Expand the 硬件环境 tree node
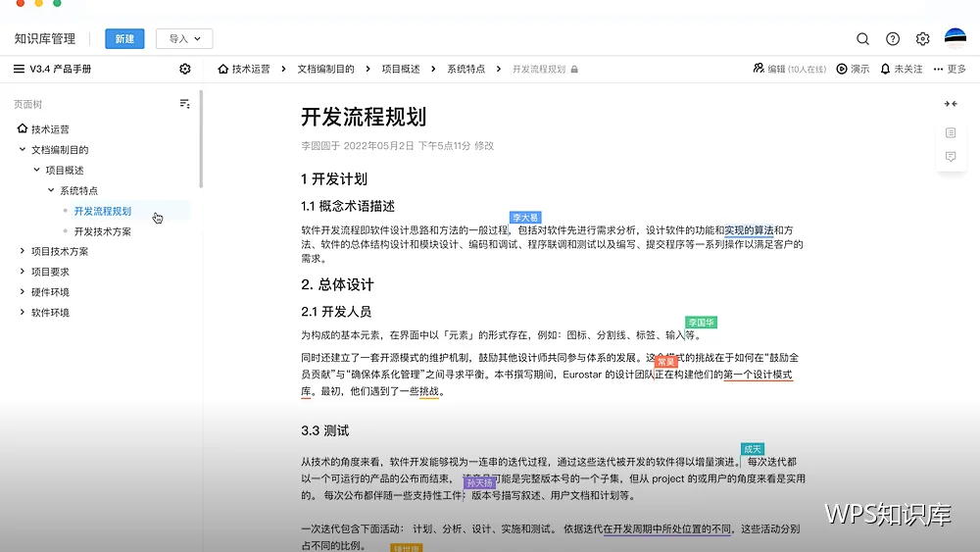This screenshot has width=980, height=552. [x=23, y=292]
